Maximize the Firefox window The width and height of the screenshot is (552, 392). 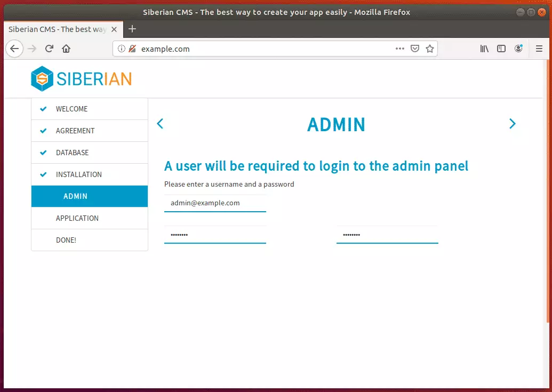[x=531, y=12]
